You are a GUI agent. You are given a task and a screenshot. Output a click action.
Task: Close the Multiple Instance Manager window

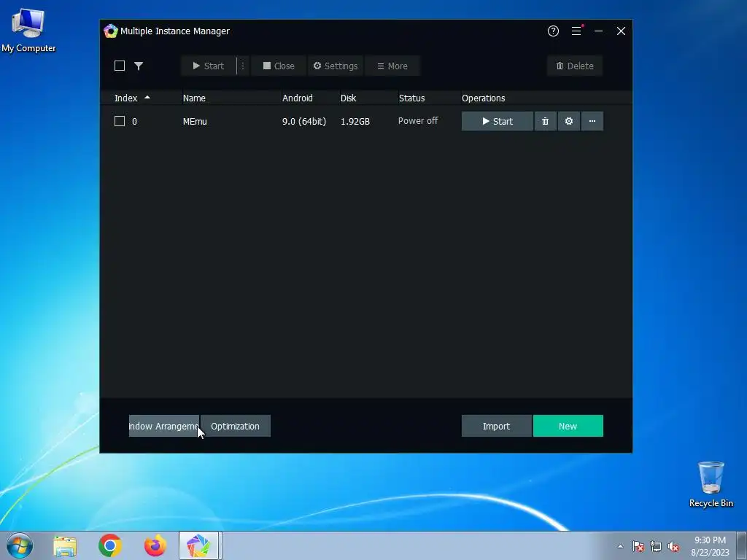621,31
